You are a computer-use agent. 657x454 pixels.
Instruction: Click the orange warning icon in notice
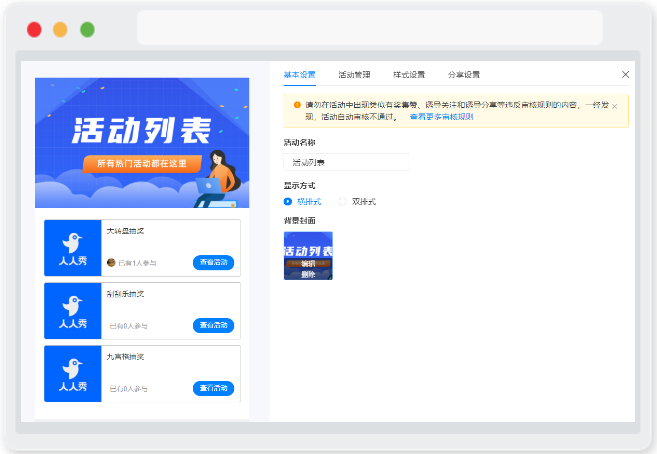(297, 105)
